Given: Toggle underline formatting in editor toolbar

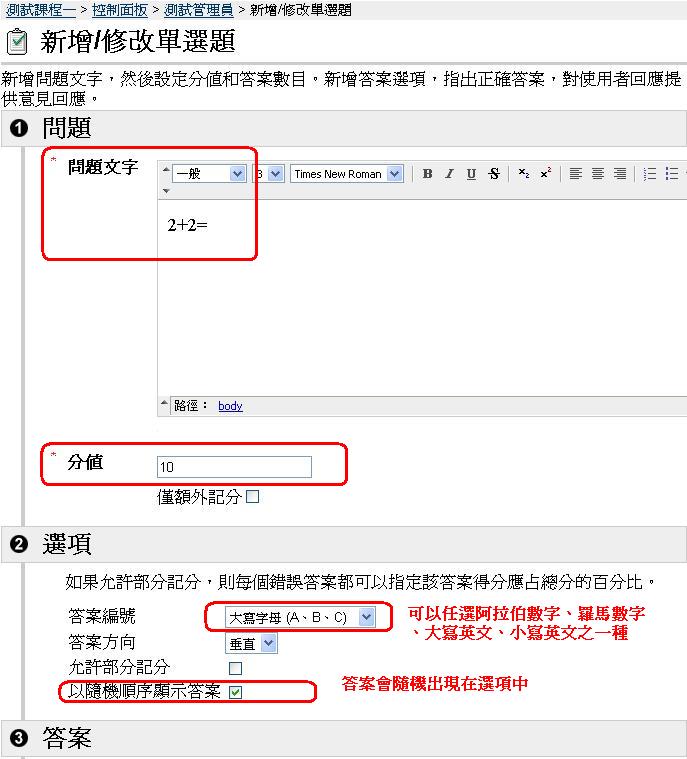Looking at the screenshot, I should coord(471,174).
